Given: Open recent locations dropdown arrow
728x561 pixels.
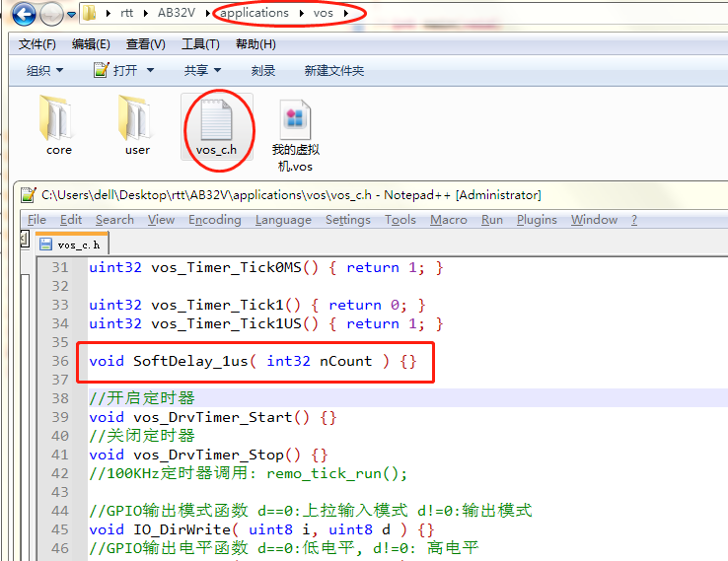Looking at the screenshot, I should [x=71, y=15].
